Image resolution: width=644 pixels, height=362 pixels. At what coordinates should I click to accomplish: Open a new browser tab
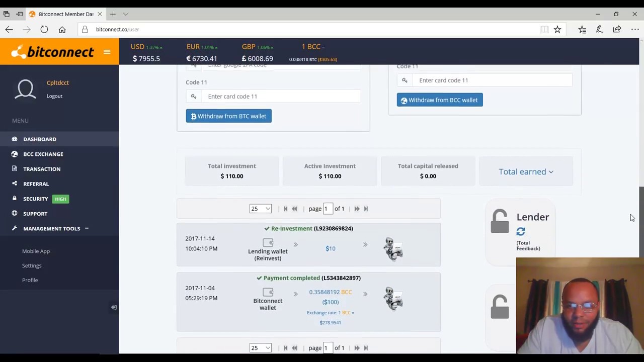113,14
